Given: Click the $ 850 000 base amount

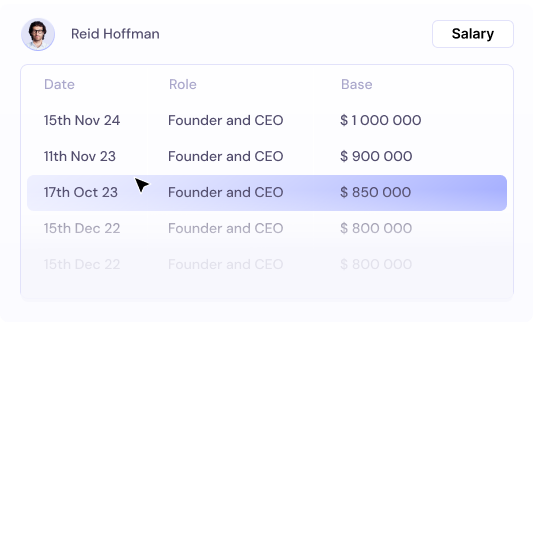Looking at the screenshot, I should [x=375, y=192].
